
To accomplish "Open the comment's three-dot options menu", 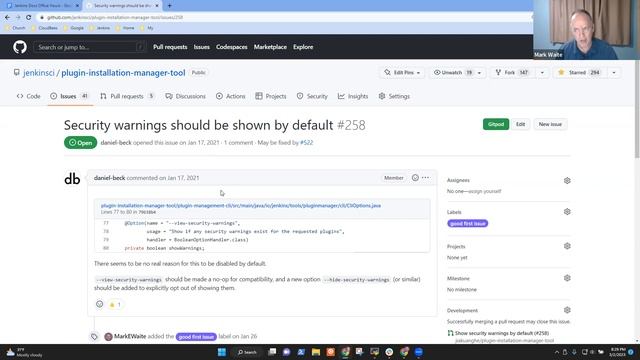I will pyautogui.click(x=426, y=178).
